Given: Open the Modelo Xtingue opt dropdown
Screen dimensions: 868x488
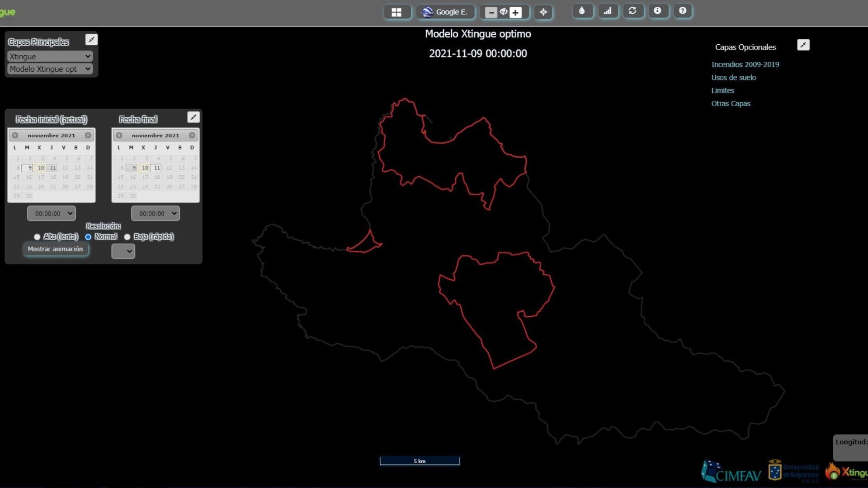Looking at the screenshot, I should [50, 69].
